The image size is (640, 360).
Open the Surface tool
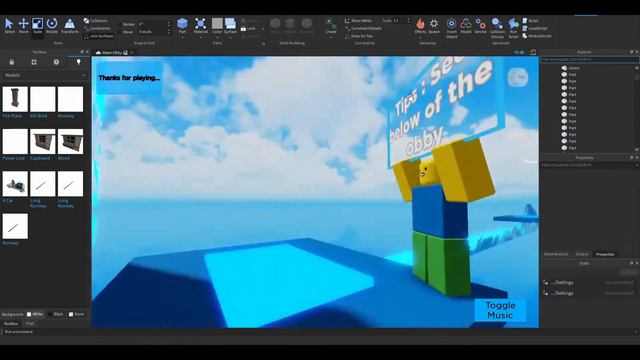tap(230, 24)
